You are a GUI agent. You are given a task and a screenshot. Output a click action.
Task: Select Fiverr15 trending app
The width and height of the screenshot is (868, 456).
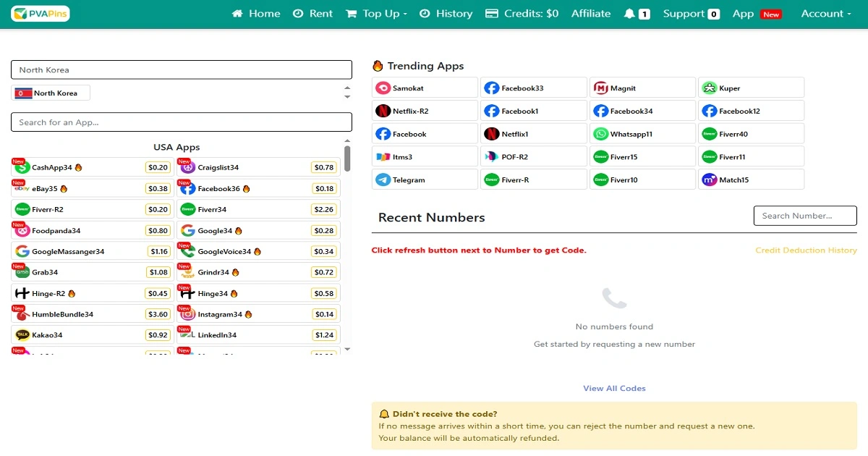[642, 156]
